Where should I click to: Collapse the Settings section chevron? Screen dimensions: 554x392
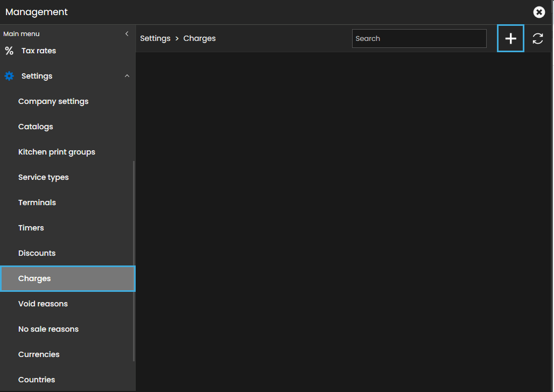(x=127, y=76)
